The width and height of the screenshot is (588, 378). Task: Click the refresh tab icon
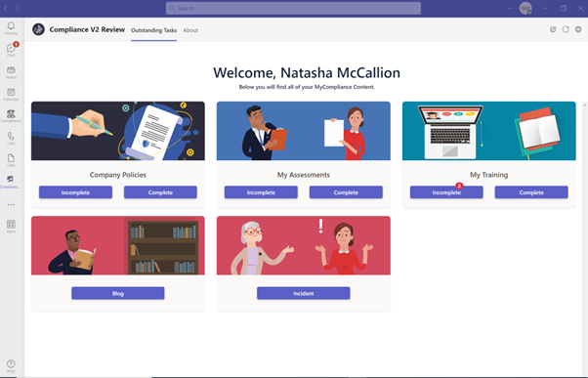coord(566,29)
